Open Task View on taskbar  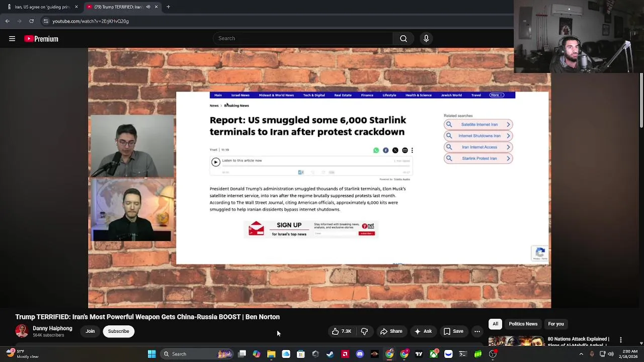pos(242,354)
